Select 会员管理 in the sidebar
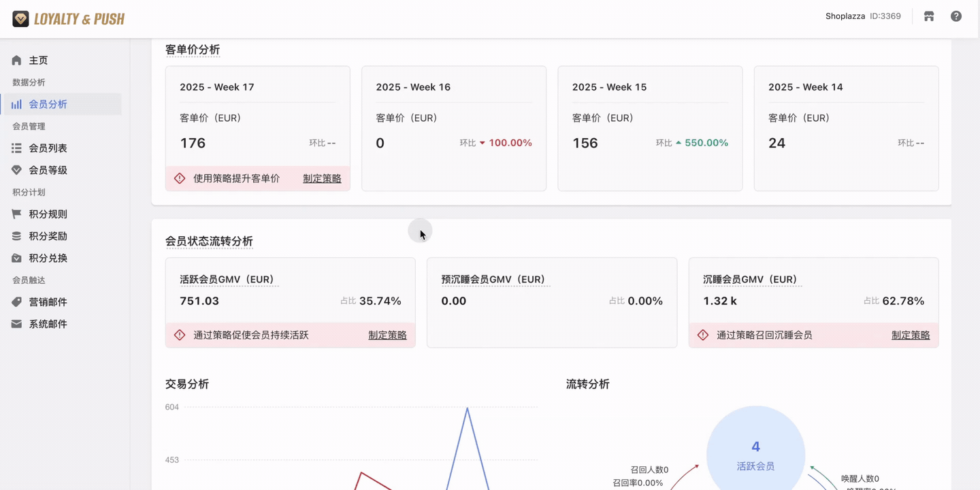This screenshot has width=980, height=490. 29,126
